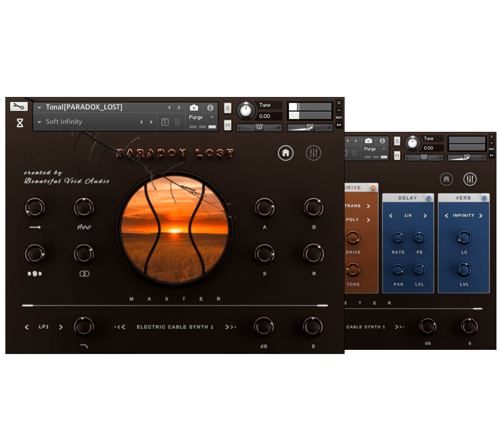Mute the instrument with the front M button

point(228,125)
